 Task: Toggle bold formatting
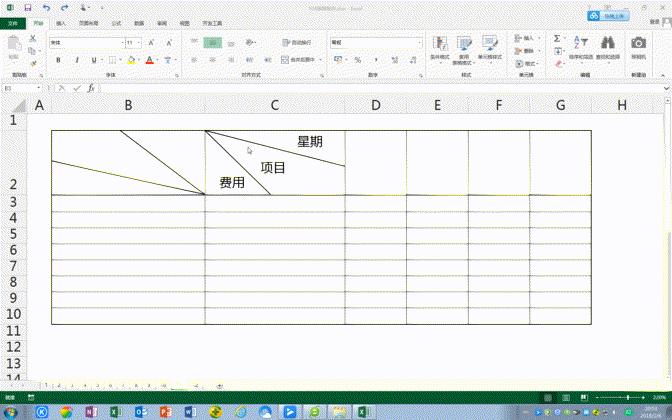point(58,60)
